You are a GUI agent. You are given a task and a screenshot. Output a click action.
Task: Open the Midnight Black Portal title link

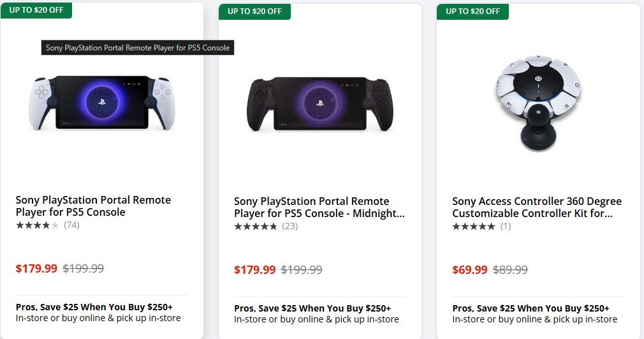pyautogui.click(x=319, y=207)
